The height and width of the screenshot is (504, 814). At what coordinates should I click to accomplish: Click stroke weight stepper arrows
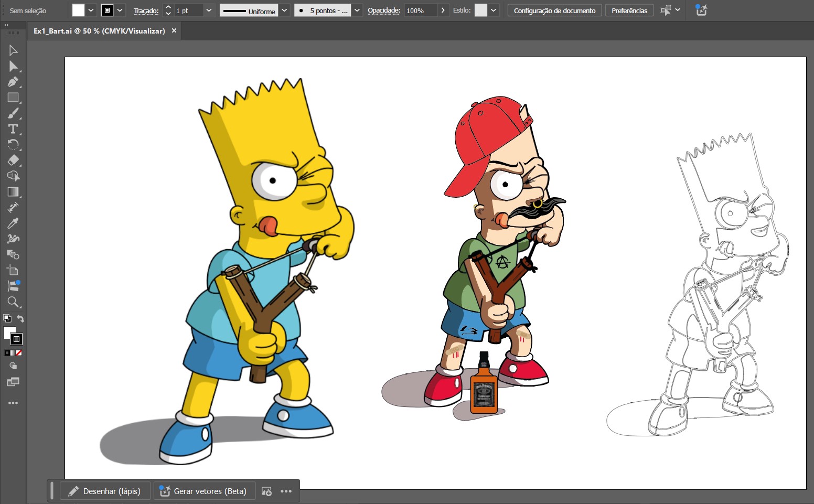click(x=168, y=10)
